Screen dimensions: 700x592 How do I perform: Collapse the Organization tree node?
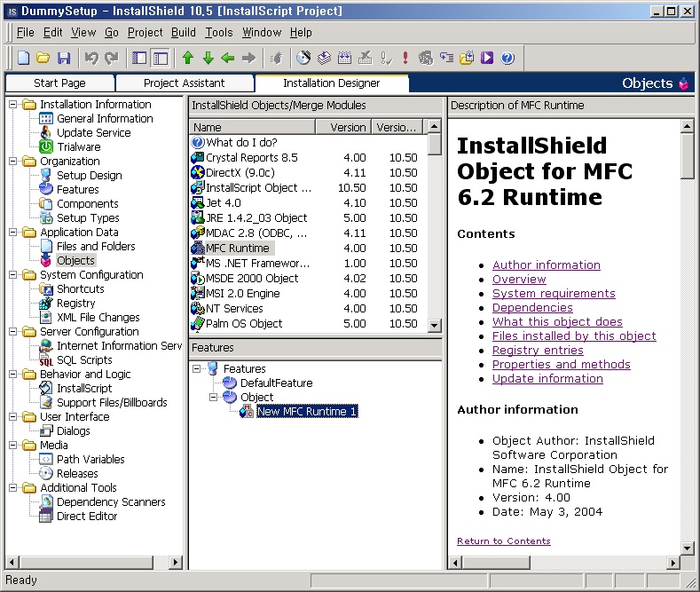[x=13, y=162]
